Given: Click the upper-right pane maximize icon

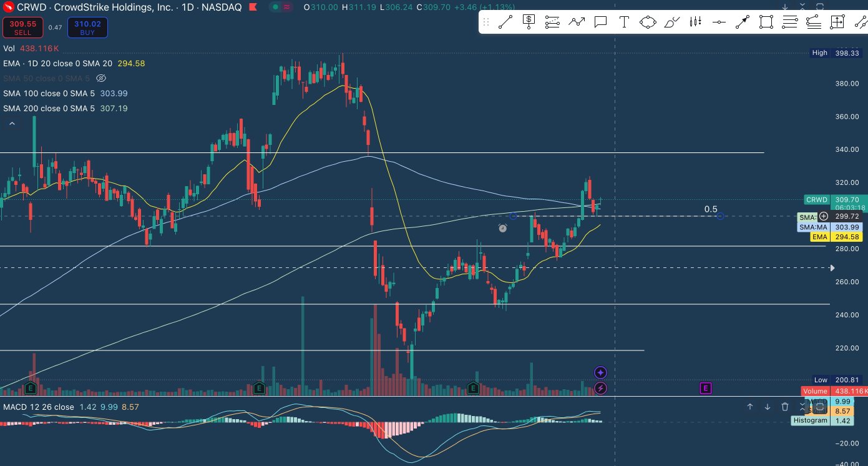Looking at the screenshot, I should (819, 7).
